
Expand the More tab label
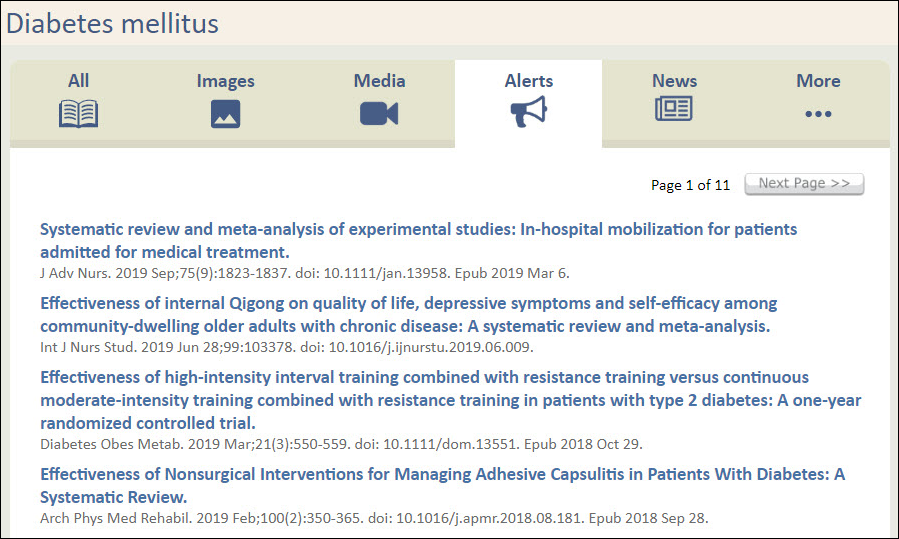point(818,81)
